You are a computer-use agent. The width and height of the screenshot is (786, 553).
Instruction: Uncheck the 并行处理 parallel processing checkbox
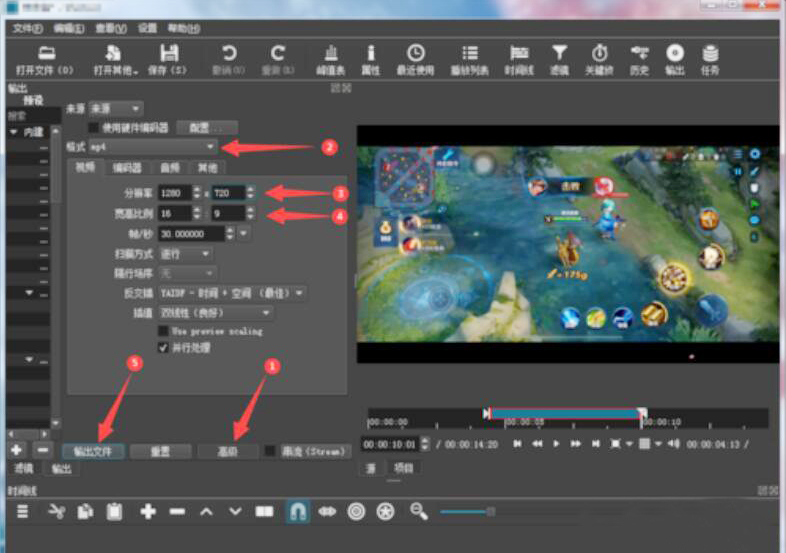point(163,347)
